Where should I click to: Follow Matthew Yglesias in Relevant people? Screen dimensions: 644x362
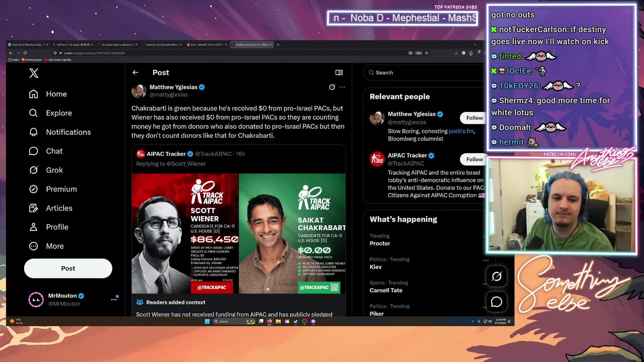point(474,118)
